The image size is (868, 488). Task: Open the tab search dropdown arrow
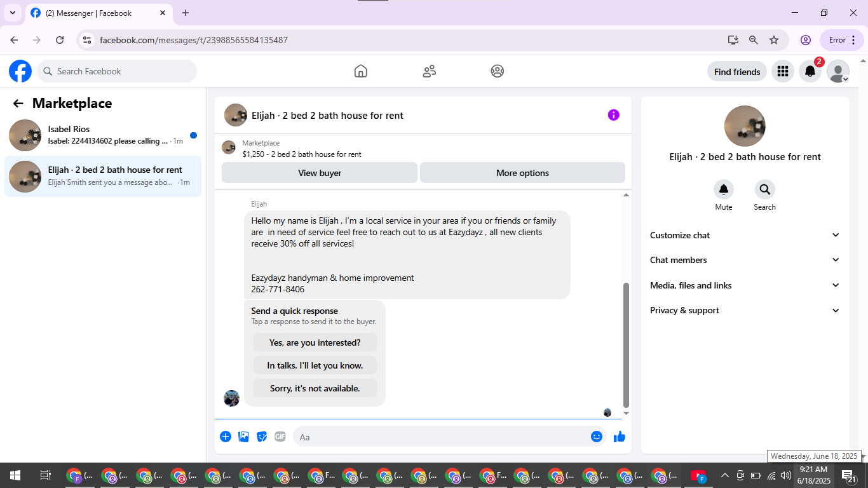[x=12, y=13]
